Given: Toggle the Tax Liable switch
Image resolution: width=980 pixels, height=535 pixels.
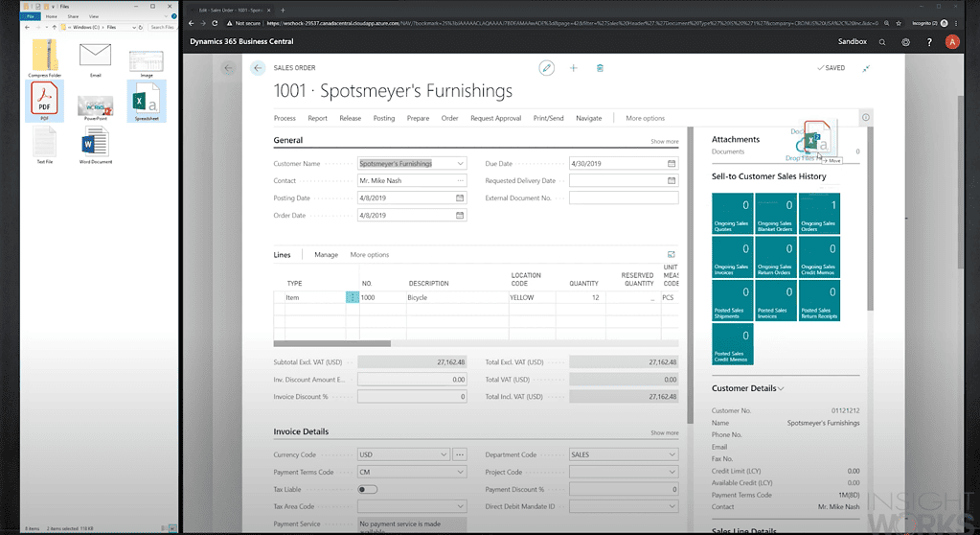Looking at the screenshot, I should coord(368,489).
